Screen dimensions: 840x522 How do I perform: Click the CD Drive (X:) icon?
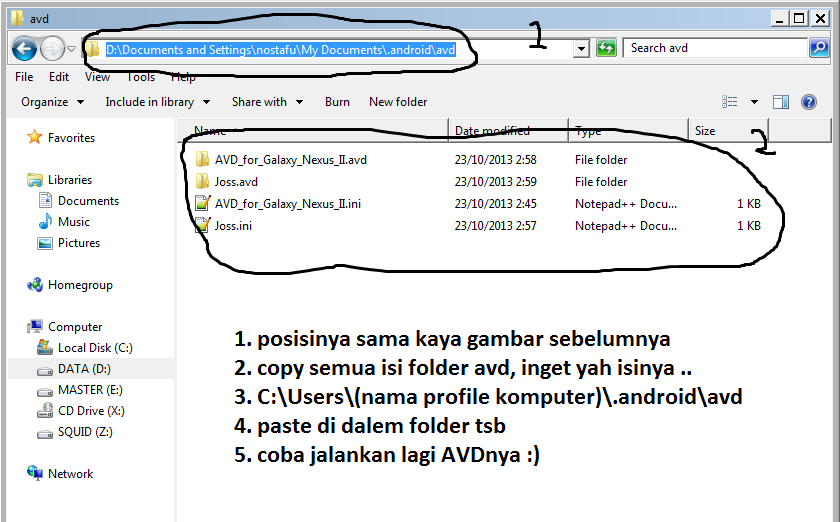click(45, 411)
